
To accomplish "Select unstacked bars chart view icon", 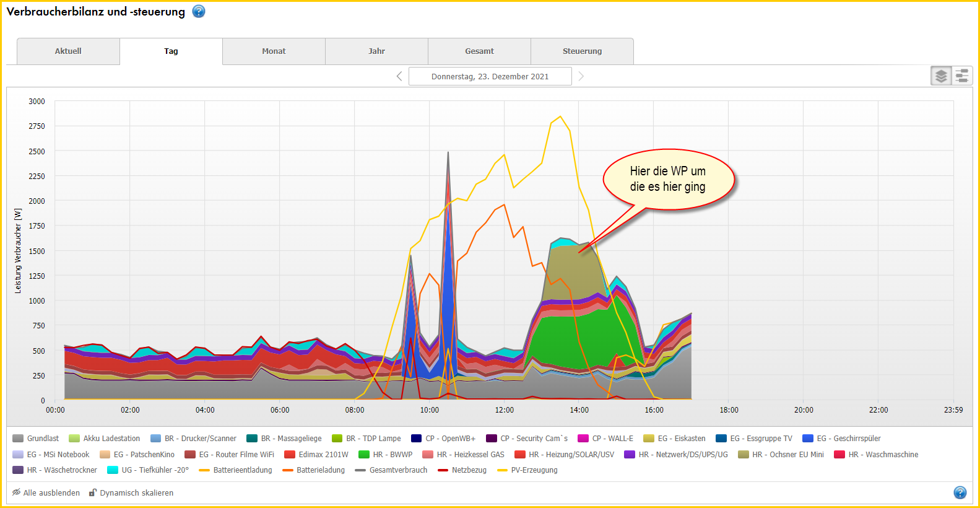I will point(962,76).
